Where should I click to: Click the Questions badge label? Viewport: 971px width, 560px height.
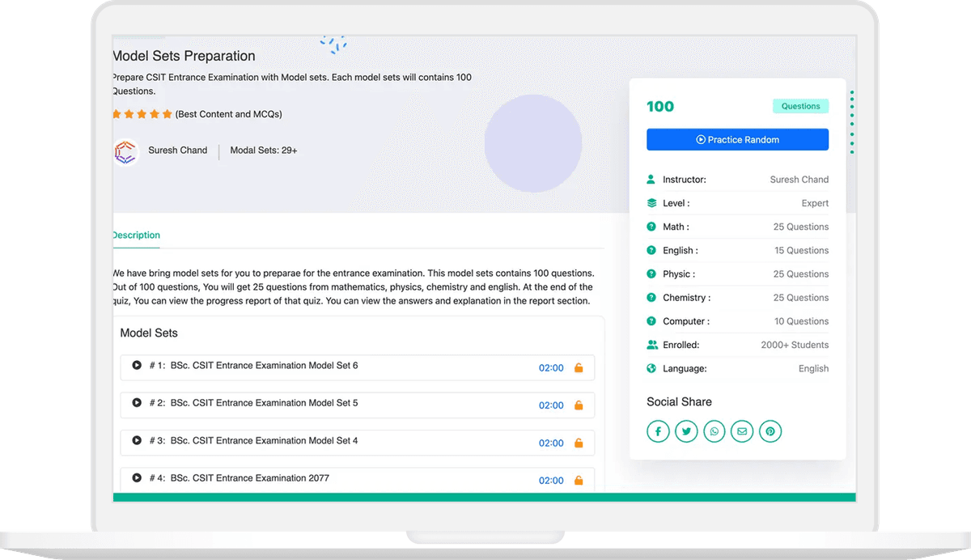(x=800, y=106)
